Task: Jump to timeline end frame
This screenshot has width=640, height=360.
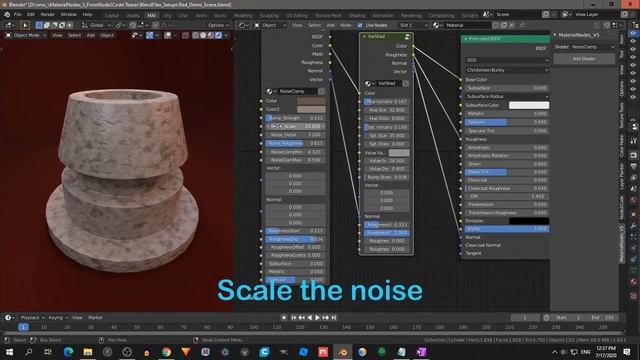Action: 333,318
